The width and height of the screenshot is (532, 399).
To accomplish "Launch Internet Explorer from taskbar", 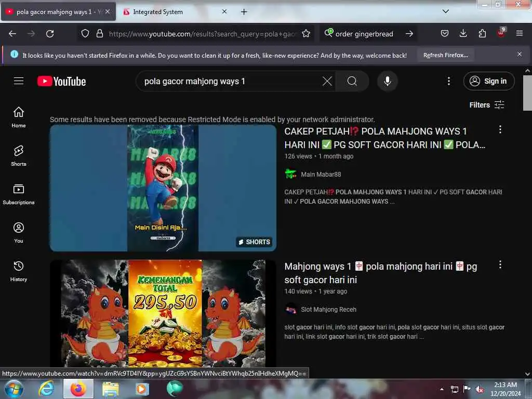I will 46,389.
